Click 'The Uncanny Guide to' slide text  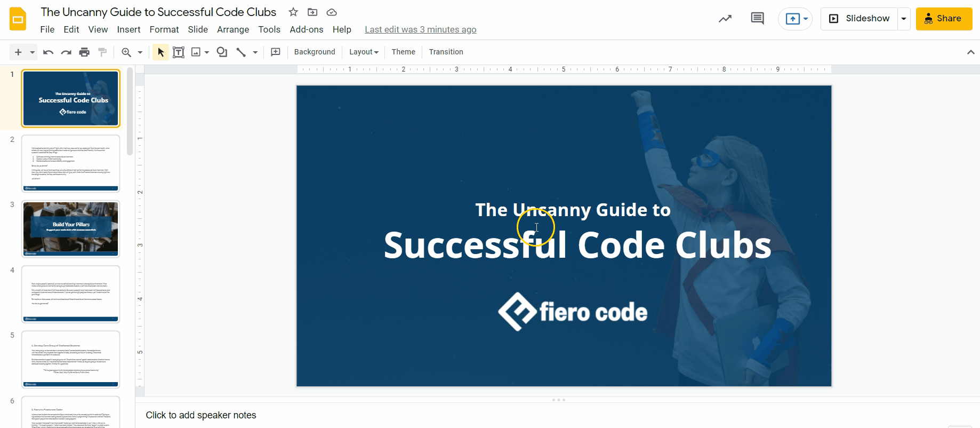(x=573, y=210)
